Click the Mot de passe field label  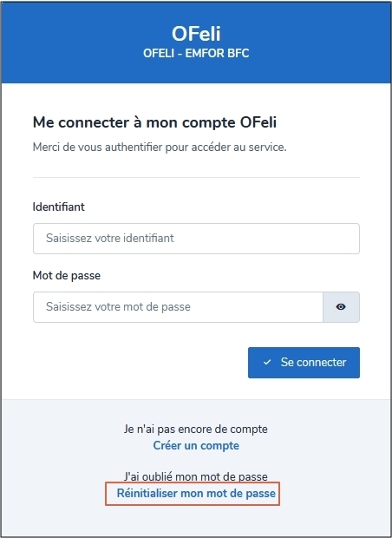[67, 276]
